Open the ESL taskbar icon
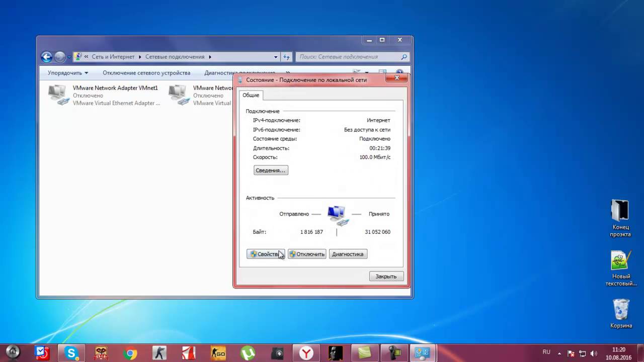This screenshot has width=644, height=362. pyautogui.click(x=101, y=353)
